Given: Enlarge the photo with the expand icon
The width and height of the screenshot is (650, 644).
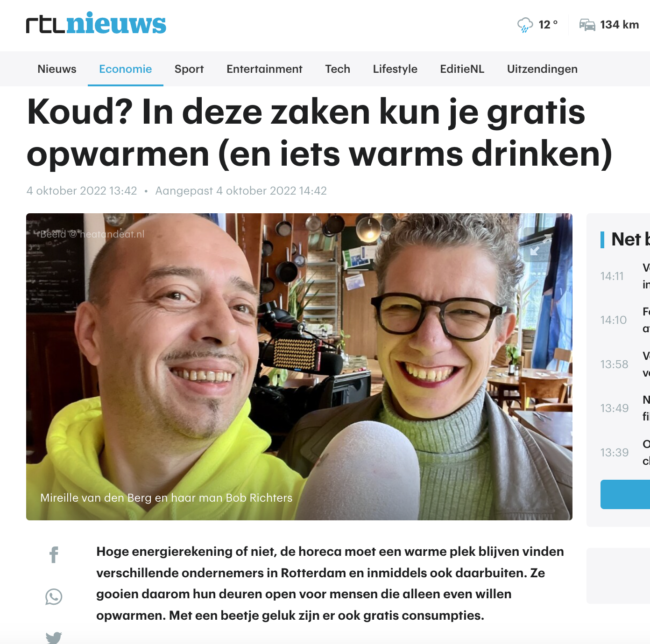Looking at the screenshot, I should pyautogui.click(x=541, y=245).
